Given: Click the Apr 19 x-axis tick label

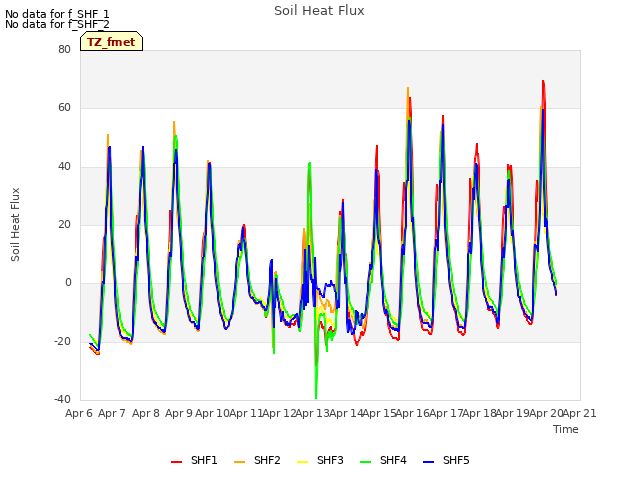Looking at the screenshot, I should pos(513,413).
